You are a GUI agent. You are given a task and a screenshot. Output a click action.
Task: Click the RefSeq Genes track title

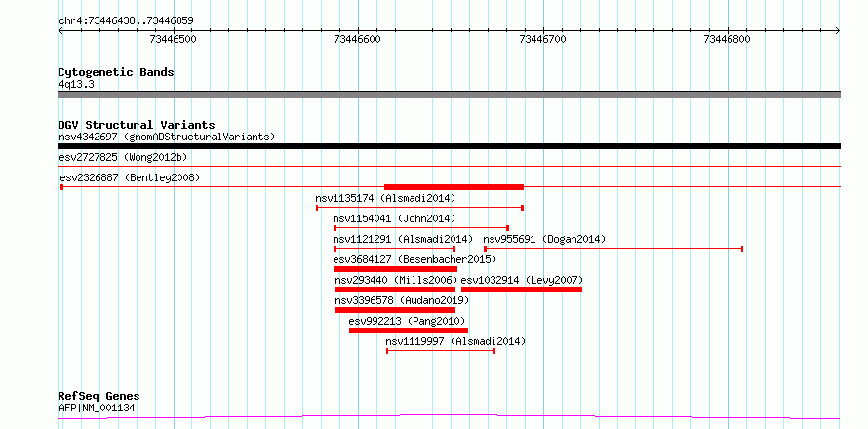click(99, 396)
